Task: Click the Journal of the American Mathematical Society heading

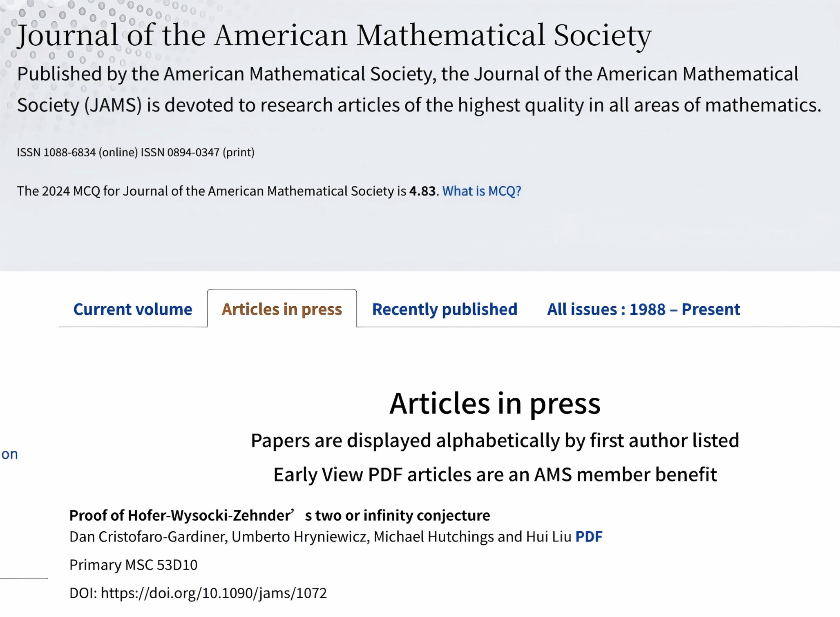Action: pyautogui.click(x=334, y=35)
